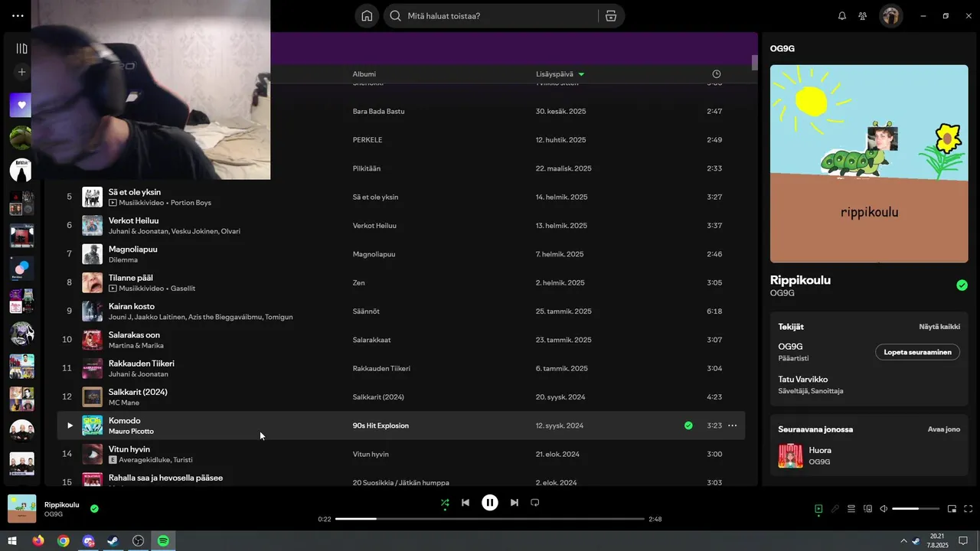The width and height of the screenshot is (980, 551).
Task: Select the track Magnoliapuu
Action: tap(132, 249)
